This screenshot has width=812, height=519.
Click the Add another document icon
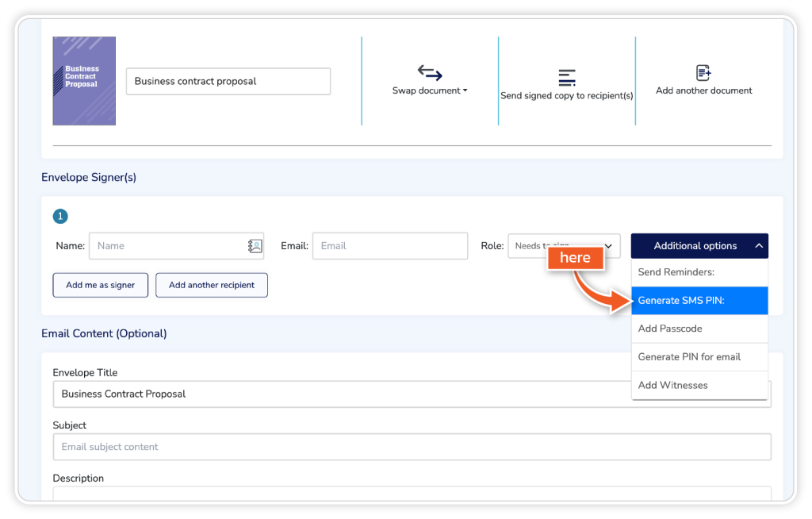click(703, 73)
